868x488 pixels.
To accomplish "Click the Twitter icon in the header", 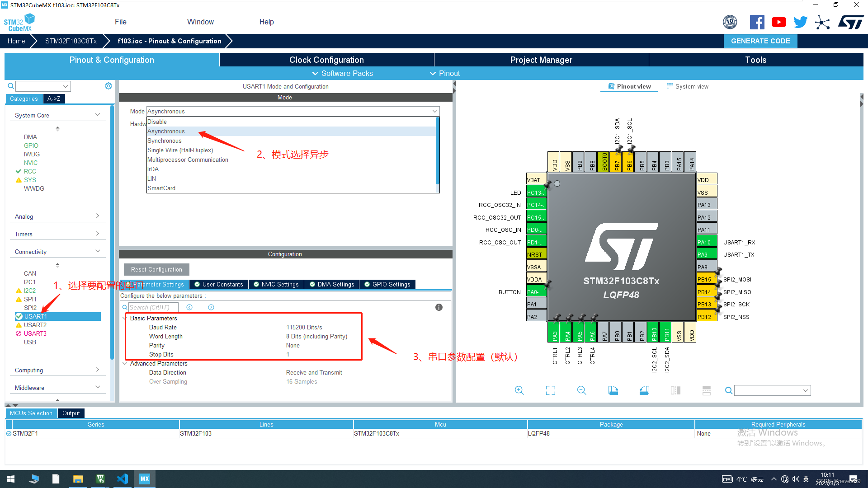I will click(800, 21).
